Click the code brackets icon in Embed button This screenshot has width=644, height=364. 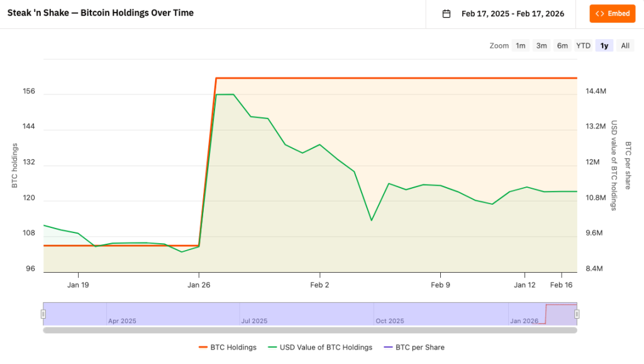click(x=599, y=13)
